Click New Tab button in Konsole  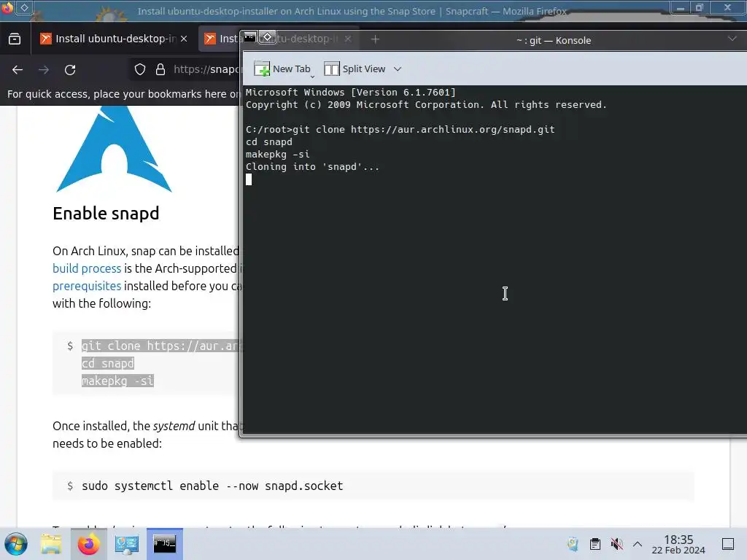pos(282,69)
